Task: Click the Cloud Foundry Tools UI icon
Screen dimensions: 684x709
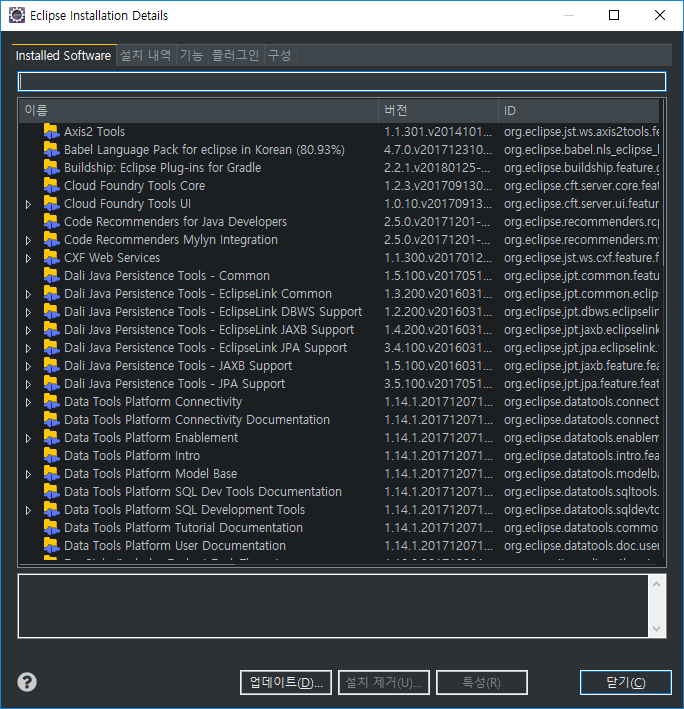Action: pos(52,203)
